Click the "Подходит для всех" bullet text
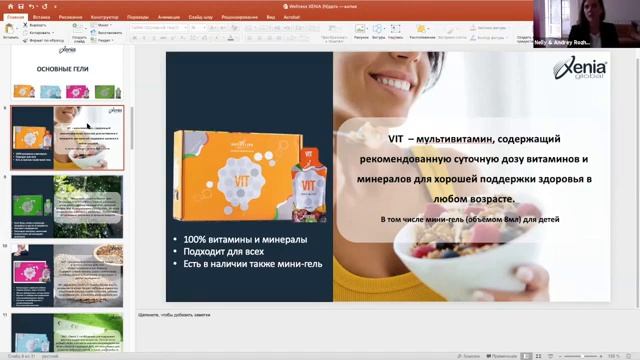 pos(224,252)
